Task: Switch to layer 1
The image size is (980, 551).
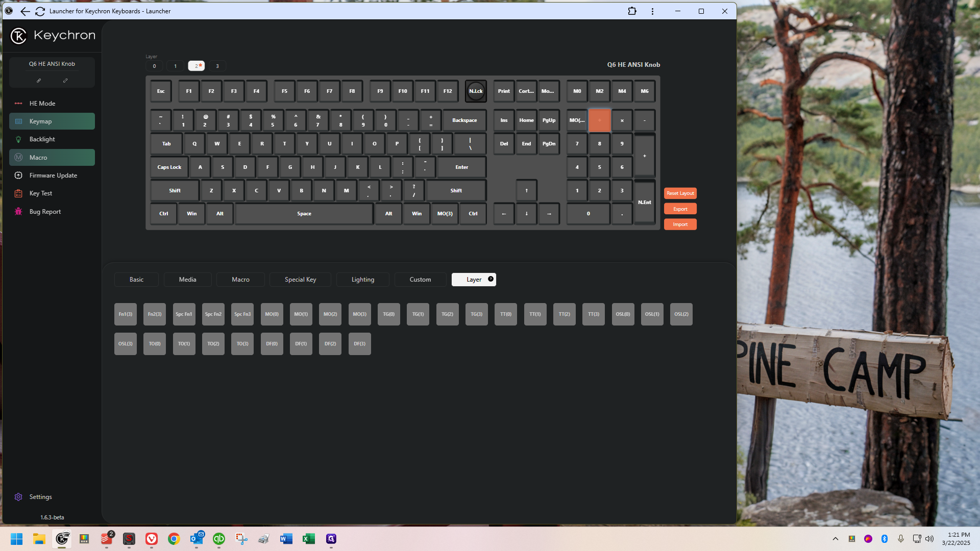Action: click(x=175, y=66)
